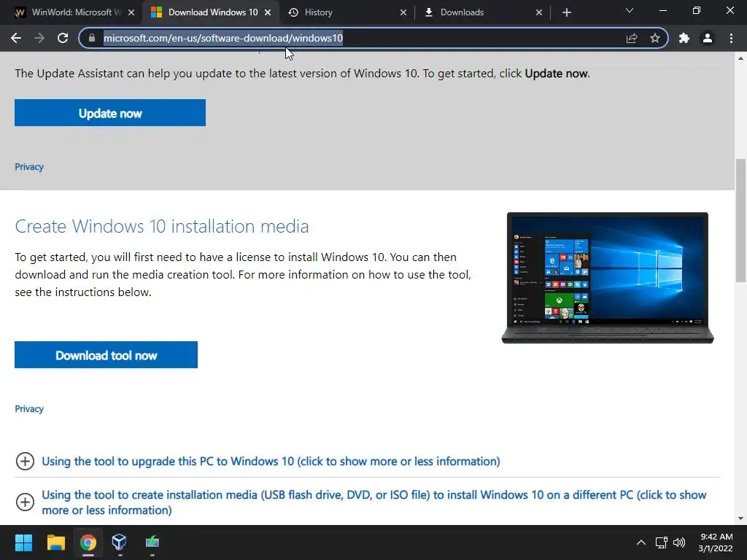The image size is (747, 560).
Task: Click the Create Windows 10 installation media heading
Action: (161, 226)
